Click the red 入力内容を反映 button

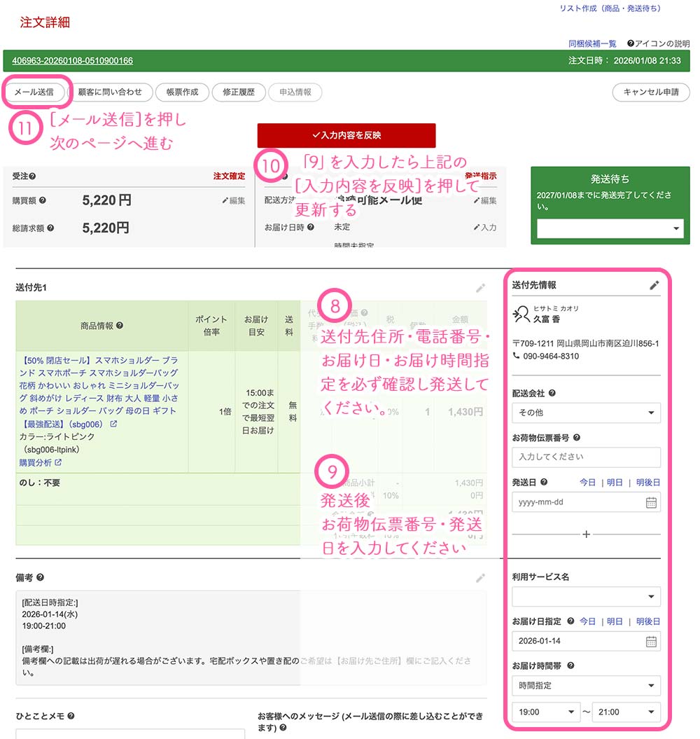pos(346,135)
